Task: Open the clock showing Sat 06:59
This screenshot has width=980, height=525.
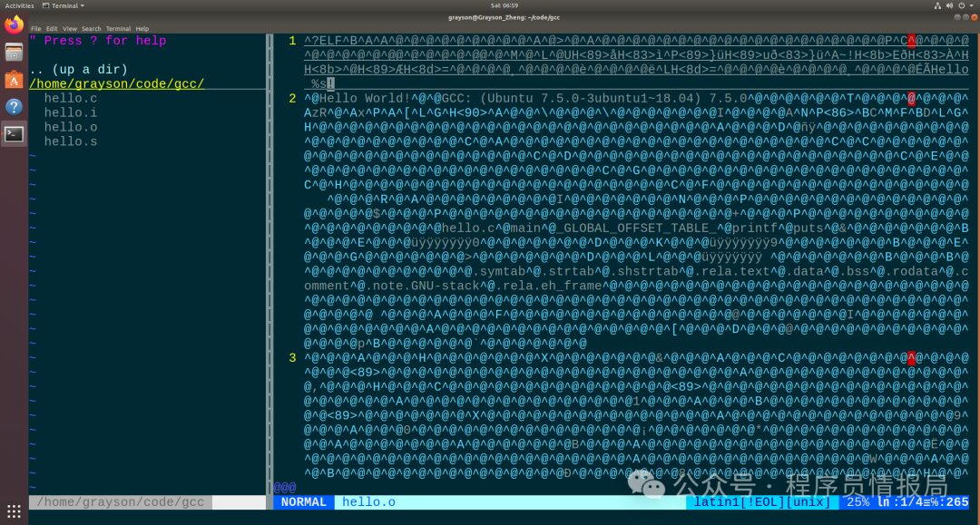Action: (505, 5)
